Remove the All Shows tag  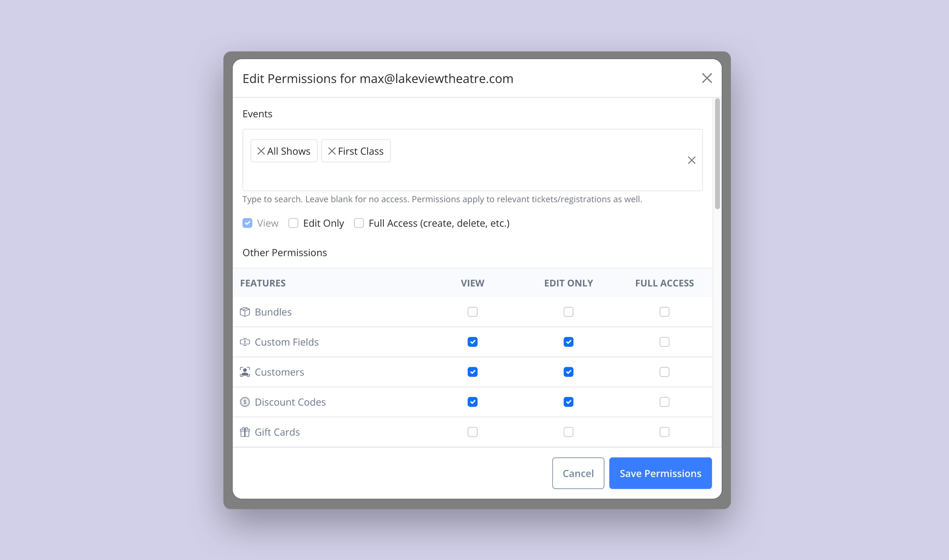pyautogui.click(x=261, y=151)
